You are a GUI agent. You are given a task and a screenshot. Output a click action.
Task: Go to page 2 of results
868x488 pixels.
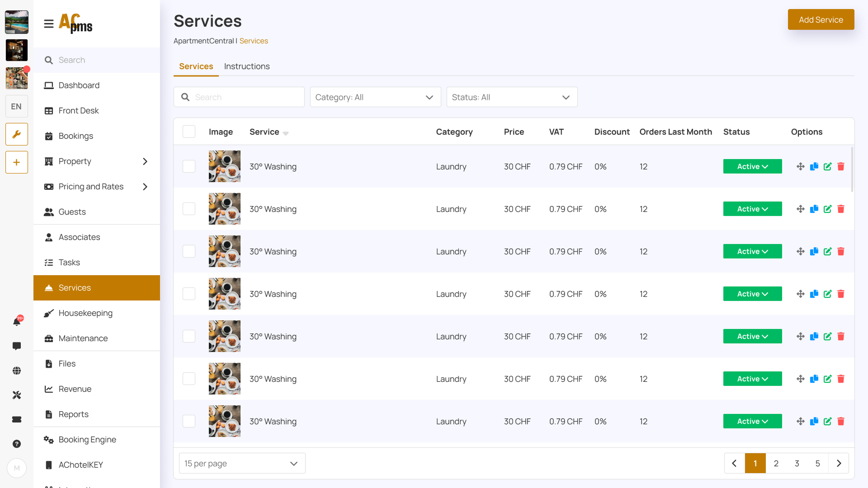click(x=776, y=464)
